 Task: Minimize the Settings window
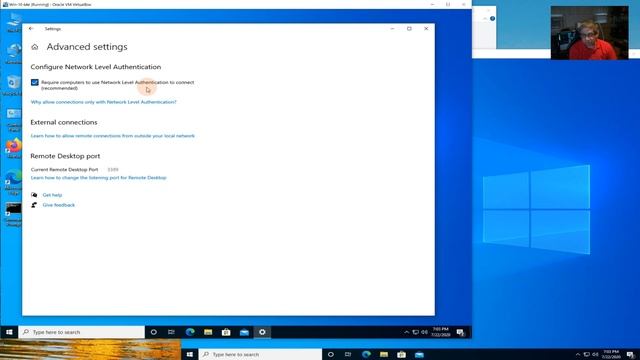[x=392, y=29]
